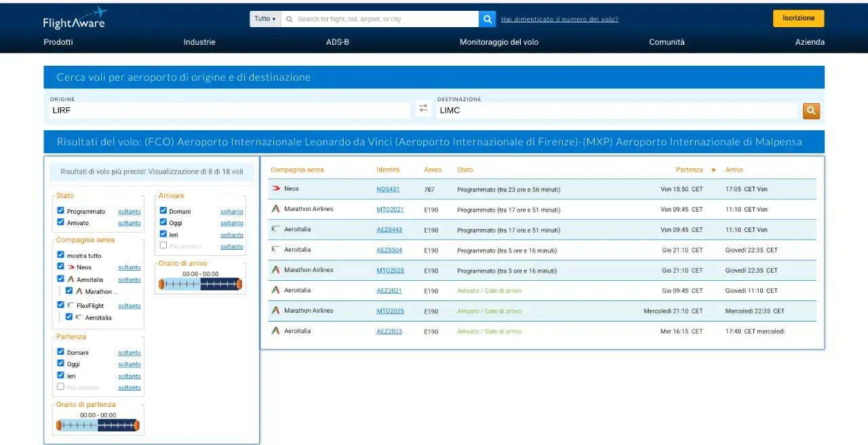Toggle the mostra tutto checkbox
Viewport: 868px width, 445px height.
tap(61, 255)
